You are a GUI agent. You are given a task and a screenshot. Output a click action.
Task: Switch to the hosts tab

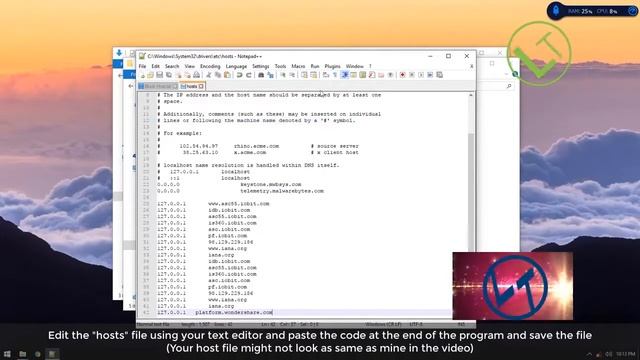coord(191,86)
